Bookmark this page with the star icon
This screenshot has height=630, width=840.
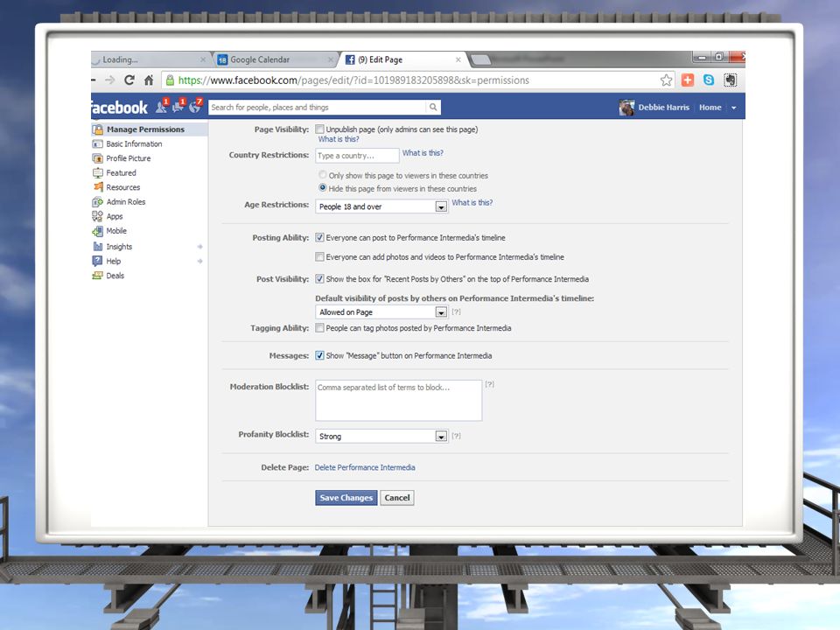point(667,80)
